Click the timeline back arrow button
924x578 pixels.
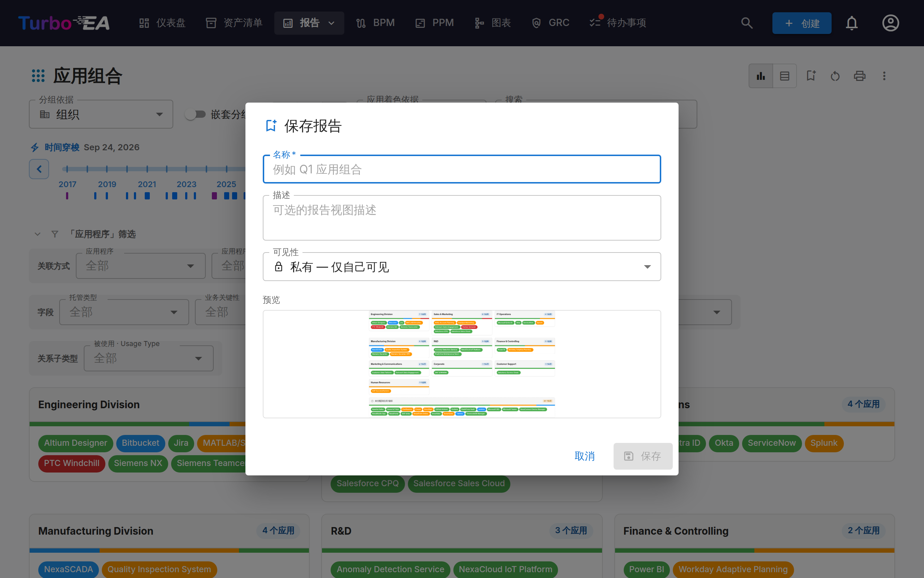point(39,169)
